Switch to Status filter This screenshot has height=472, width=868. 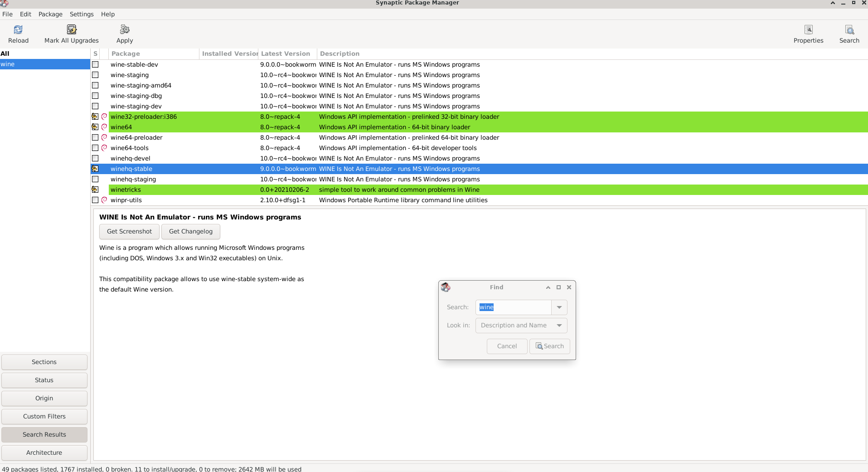(x=44, y=380)
